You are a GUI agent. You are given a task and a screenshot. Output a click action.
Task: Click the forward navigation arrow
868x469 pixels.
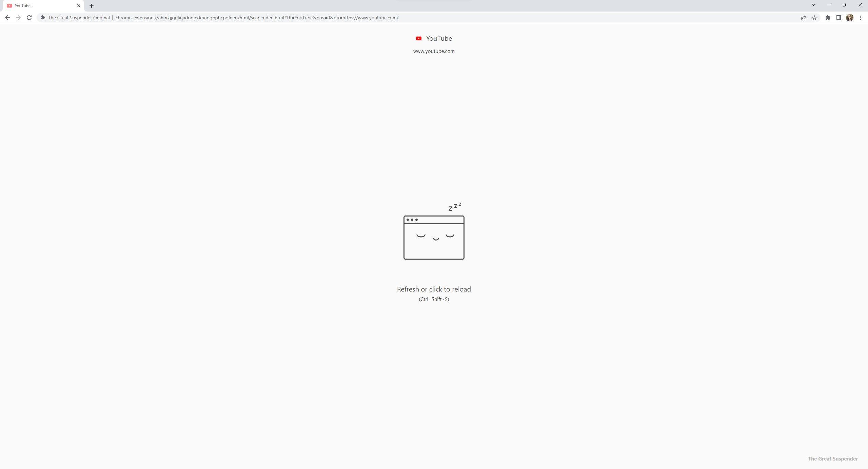coord(18,17)
